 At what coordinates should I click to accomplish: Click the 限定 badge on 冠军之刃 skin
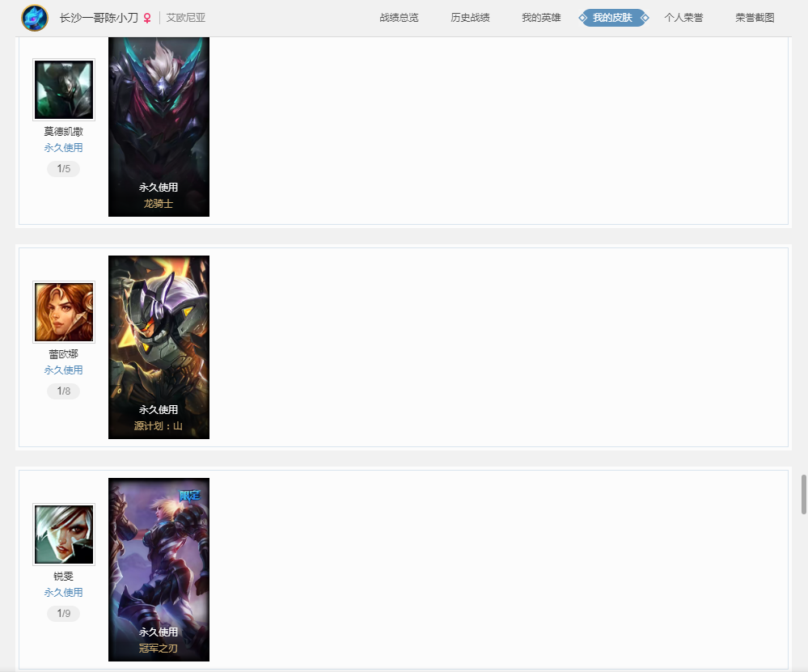(189, 496)
